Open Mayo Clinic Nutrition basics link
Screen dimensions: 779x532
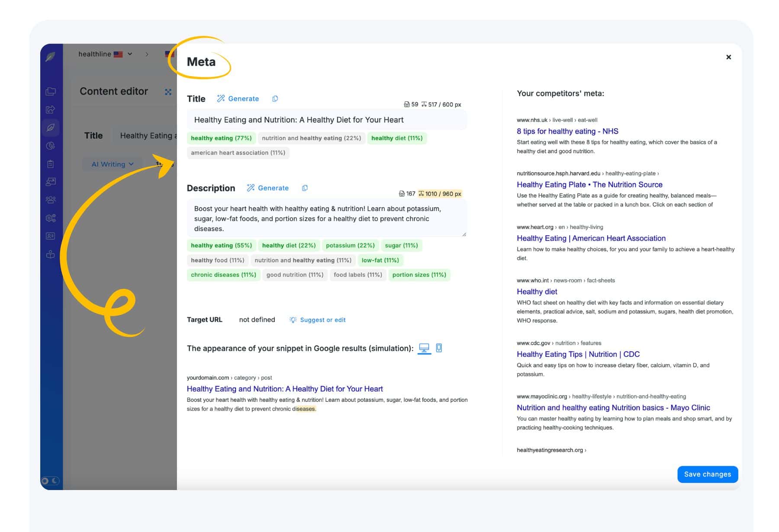(613, 407)
